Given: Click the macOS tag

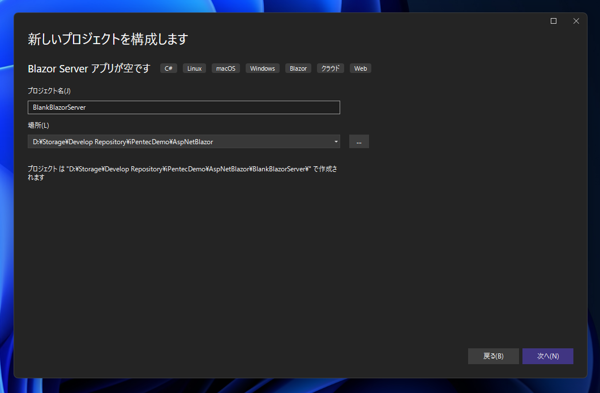Looking at the screenshot, I should click(x=226, y=68).
